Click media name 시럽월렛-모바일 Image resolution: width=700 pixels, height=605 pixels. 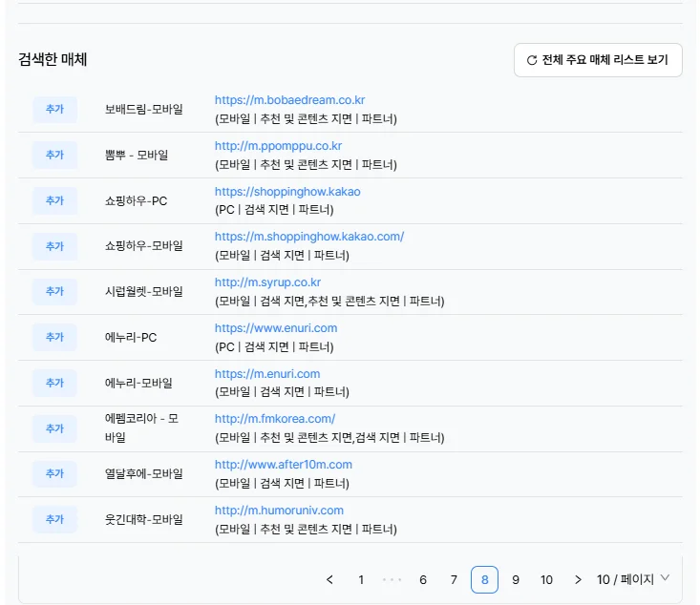pos(144,291)
